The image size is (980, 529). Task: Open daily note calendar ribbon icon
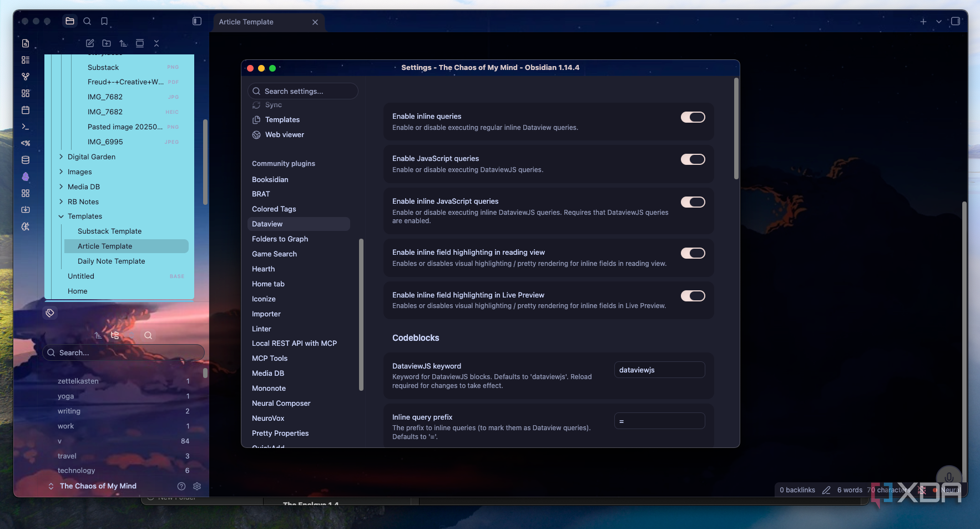click(x=26, y=110)
